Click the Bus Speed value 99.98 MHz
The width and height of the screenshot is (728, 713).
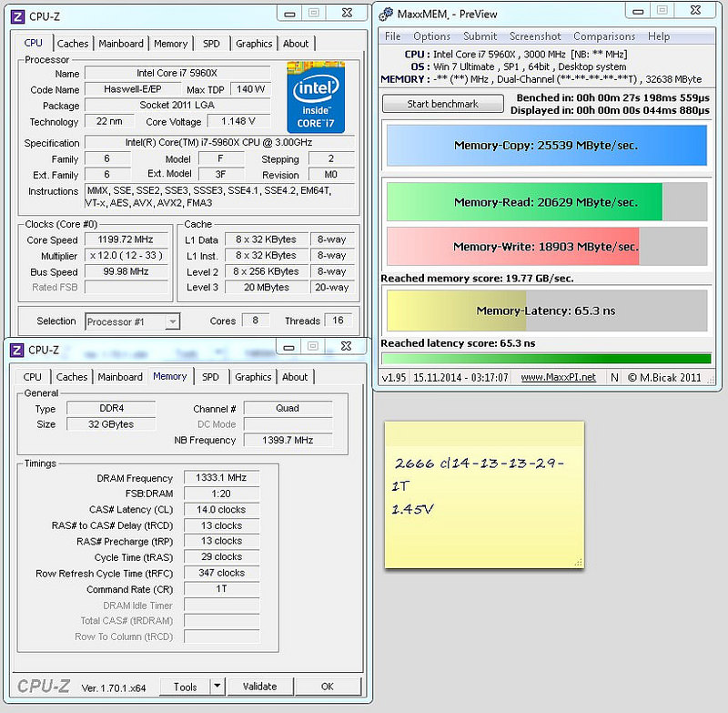pos(126,271)
